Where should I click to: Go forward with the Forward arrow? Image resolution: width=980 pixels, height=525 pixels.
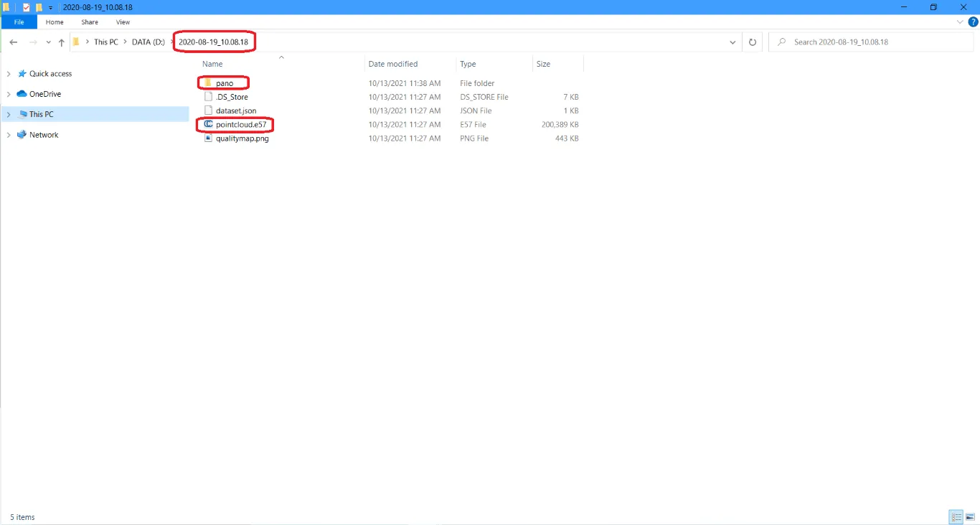tap(33, 42)
